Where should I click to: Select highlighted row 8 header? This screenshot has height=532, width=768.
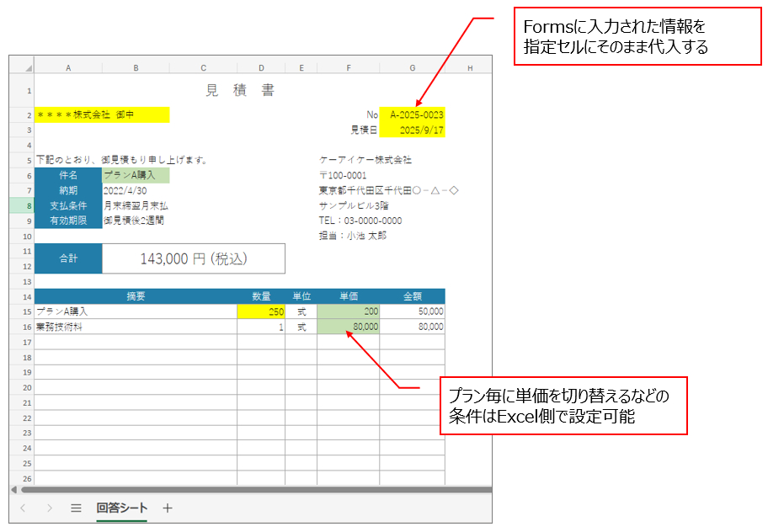(23, 205)
